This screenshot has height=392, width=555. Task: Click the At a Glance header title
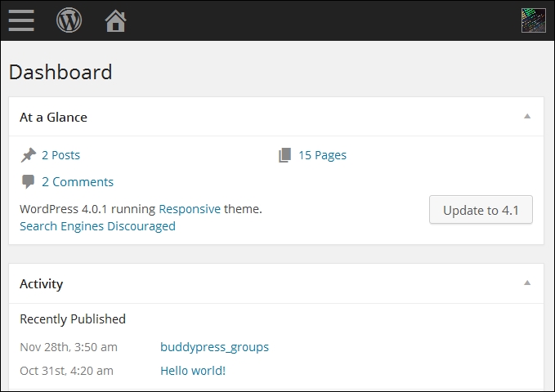tap(53, 117)
